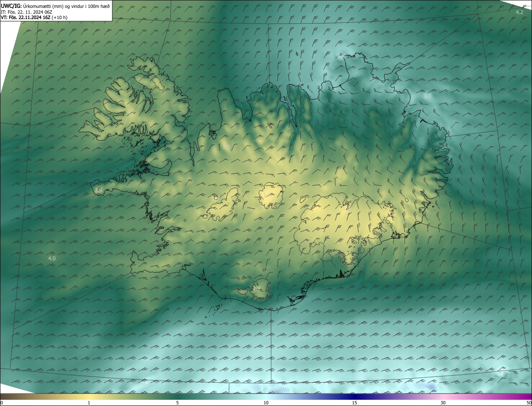
Task: Click the 8.5 value label off the northeast coast
Action: (427, 96)
